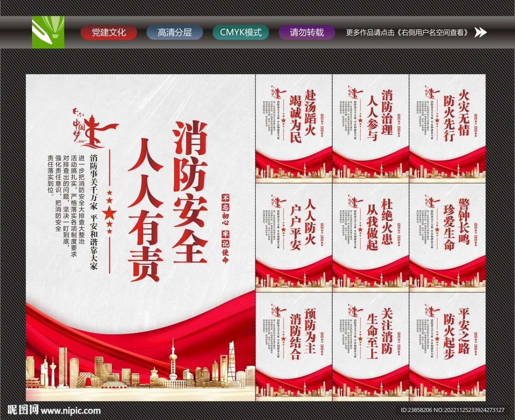Open the 火灾无情 防火先行 poster thumbnail

pos(447,128)
